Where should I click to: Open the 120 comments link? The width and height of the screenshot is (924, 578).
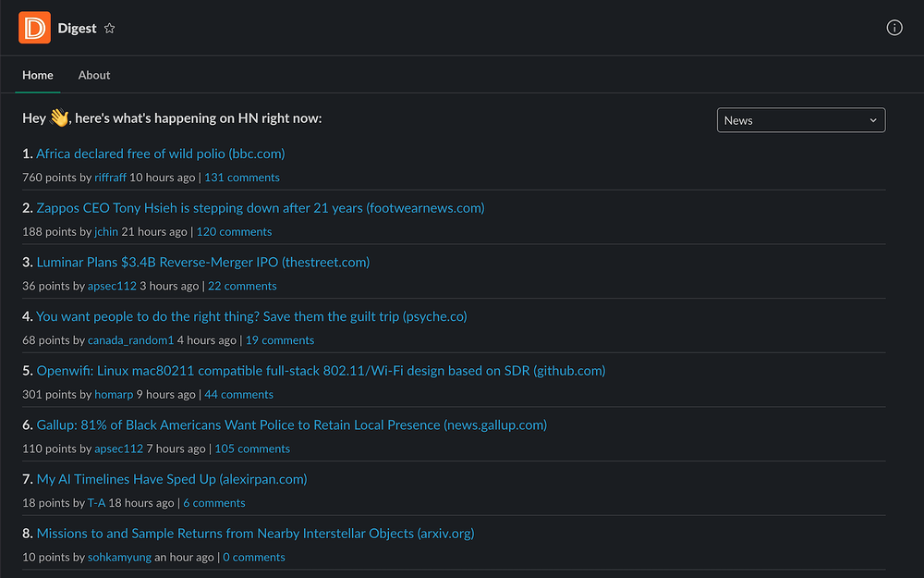pyautogui.click(x=234, y=232)
